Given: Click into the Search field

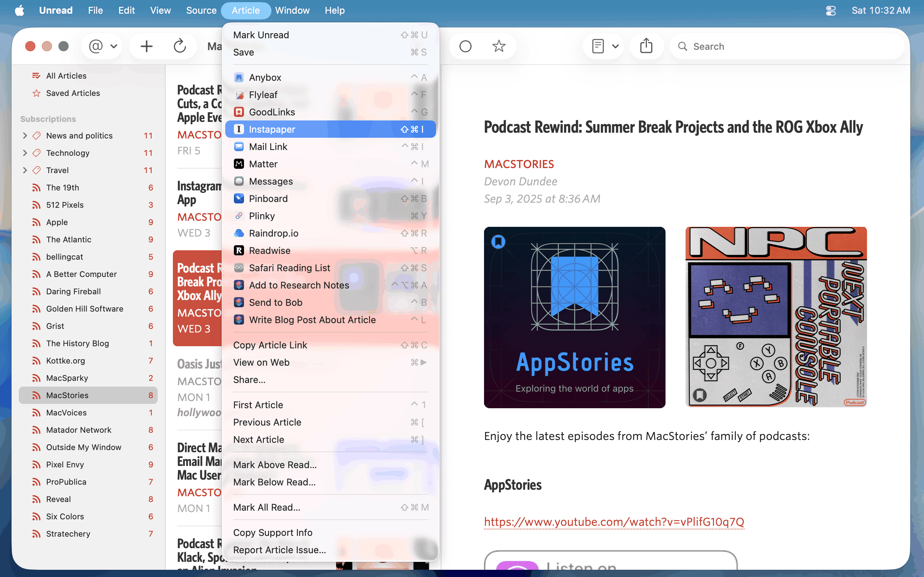Looking at the screenshot, I should click(x=786, y=46).
